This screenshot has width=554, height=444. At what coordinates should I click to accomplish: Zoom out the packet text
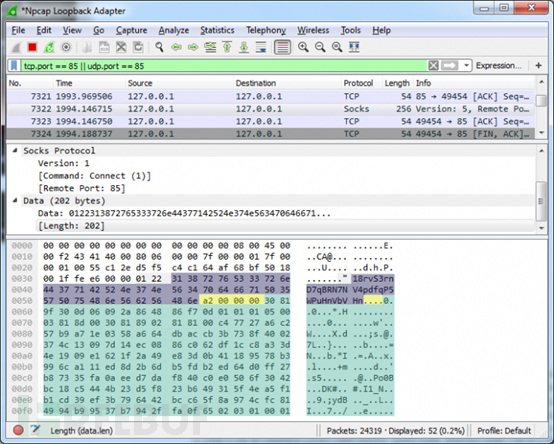pyautogui.click(x=320, y=47)
